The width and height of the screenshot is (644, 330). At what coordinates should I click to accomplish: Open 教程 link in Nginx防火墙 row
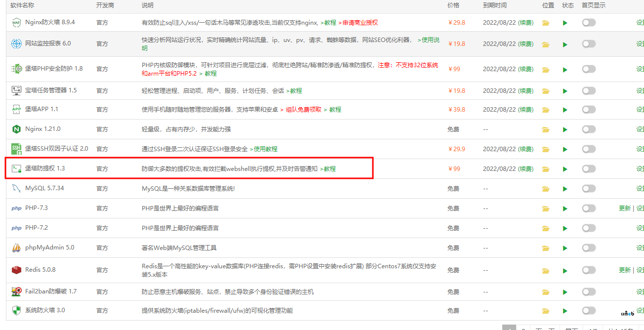coord(328,22)
